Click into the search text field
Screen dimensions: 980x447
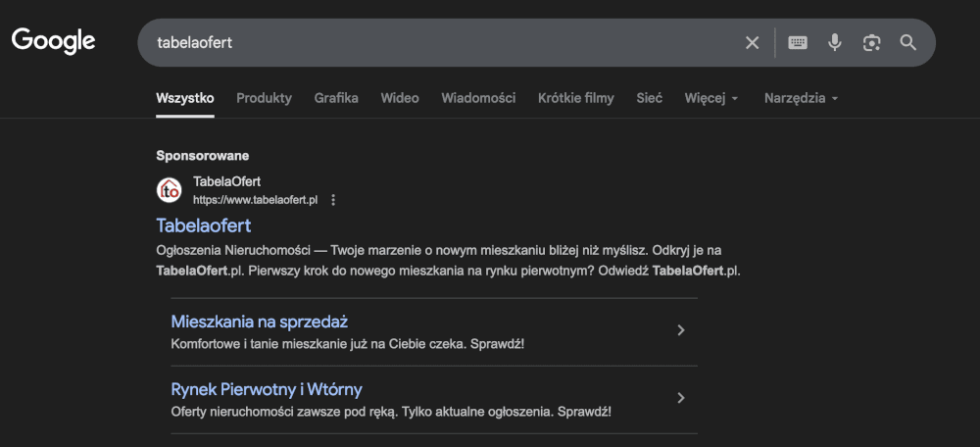pos(441,43)
